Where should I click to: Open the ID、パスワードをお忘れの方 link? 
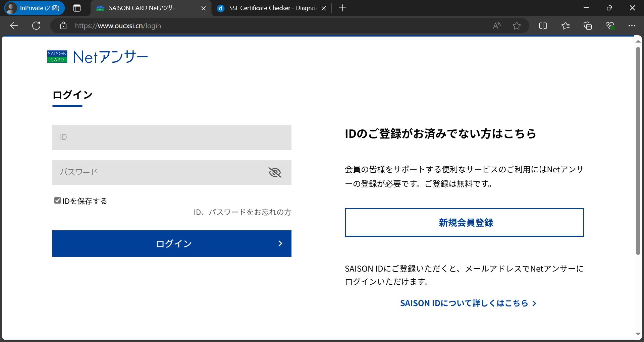point(243,212)
